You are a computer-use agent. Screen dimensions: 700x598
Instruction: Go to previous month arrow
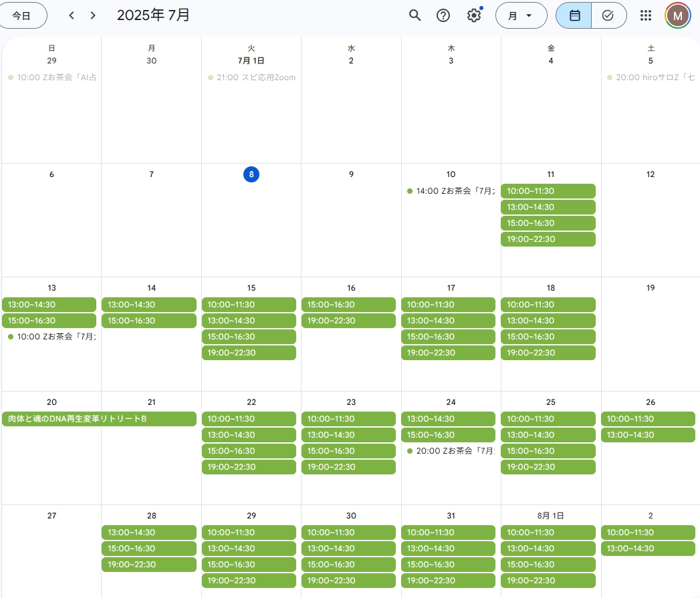72,15
